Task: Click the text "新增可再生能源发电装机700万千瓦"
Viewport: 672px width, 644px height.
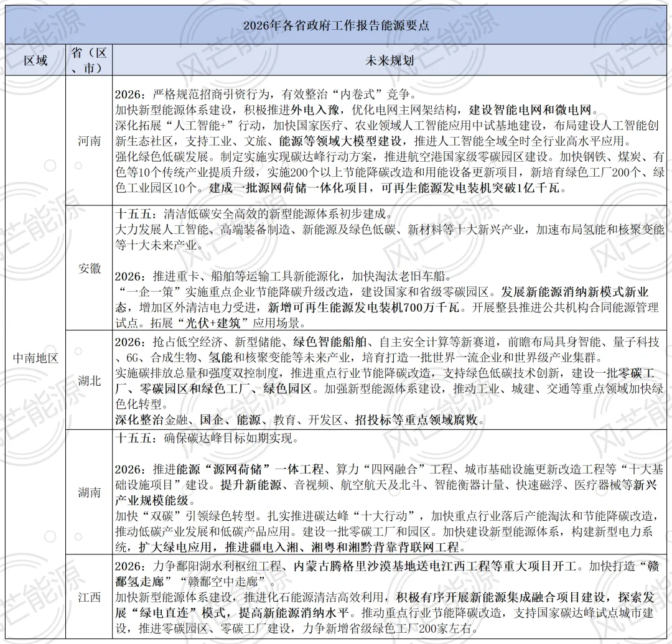Action: coord(363,307)
